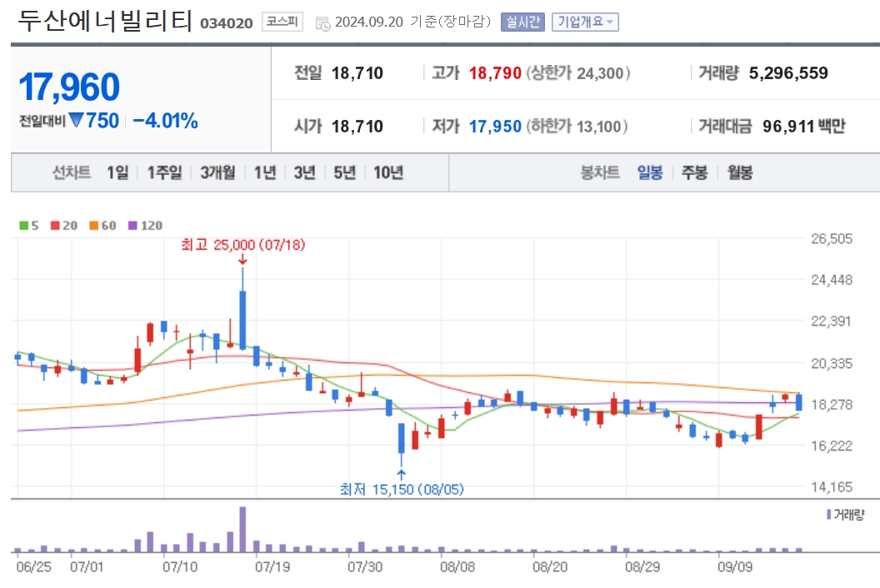Click the 07/19 date axis label
This screenshot has width=880, height=588.
click(272, 566)
